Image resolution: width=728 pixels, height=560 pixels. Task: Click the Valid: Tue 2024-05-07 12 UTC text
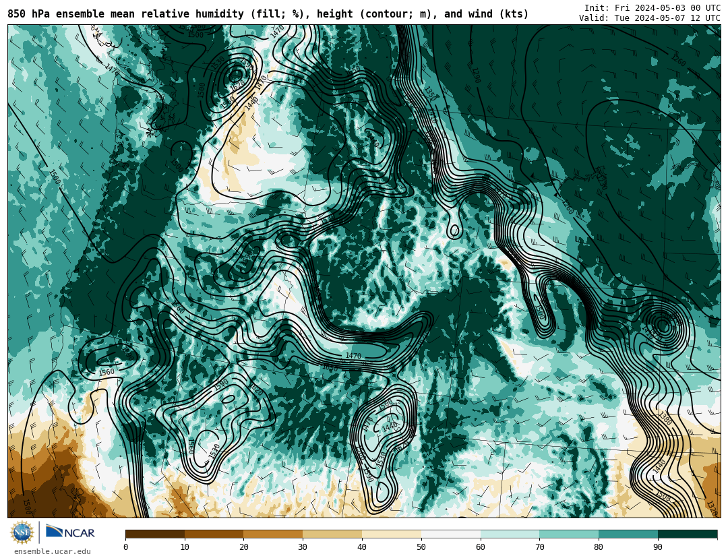[650, 18]
